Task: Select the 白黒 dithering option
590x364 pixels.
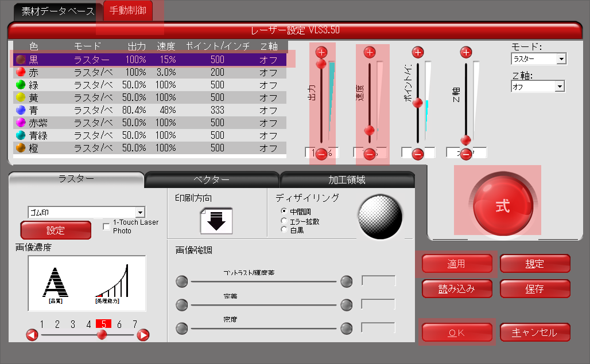Action: tap(284, 230)
